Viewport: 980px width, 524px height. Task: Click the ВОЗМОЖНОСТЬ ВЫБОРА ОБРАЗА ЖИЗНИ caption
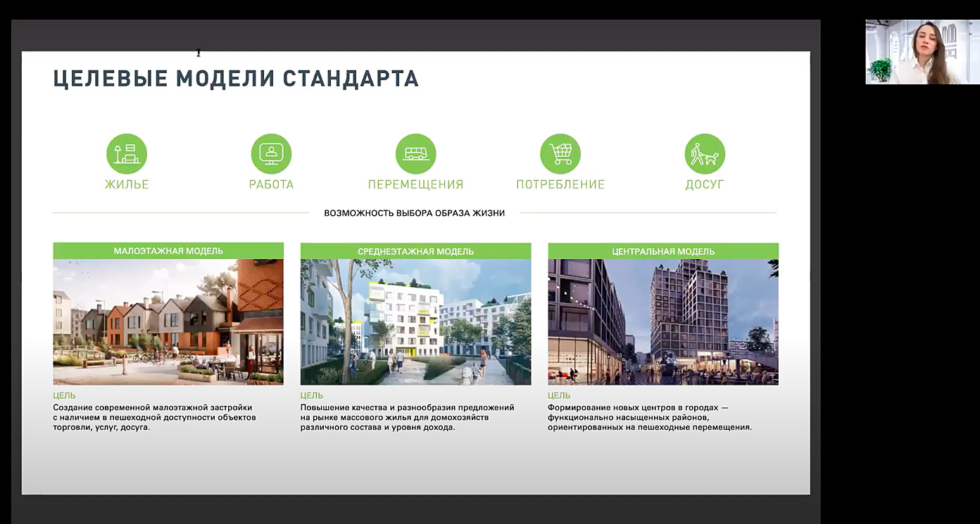point(414,213)
